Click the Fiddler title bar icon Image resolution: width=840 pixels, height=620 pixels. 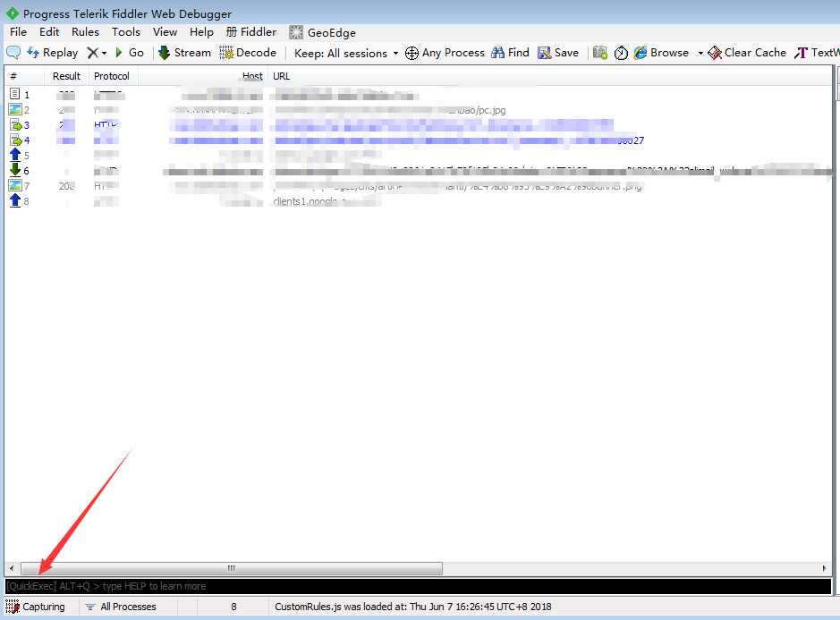tap(12, 13)
